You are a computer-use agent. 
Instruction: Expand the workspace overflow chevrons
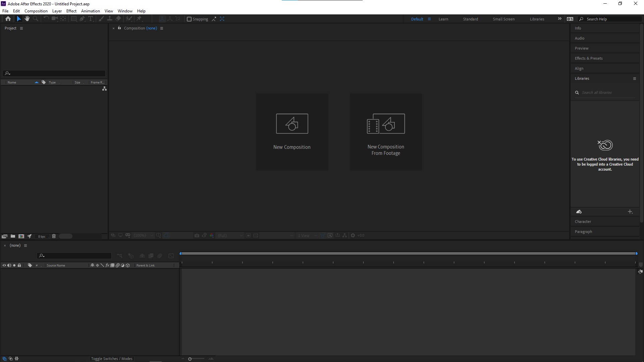559,19
